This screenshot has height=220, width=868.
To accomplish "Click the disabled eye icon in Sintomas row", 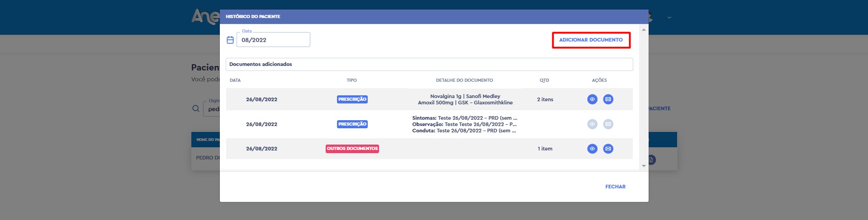I will [592, 124].
